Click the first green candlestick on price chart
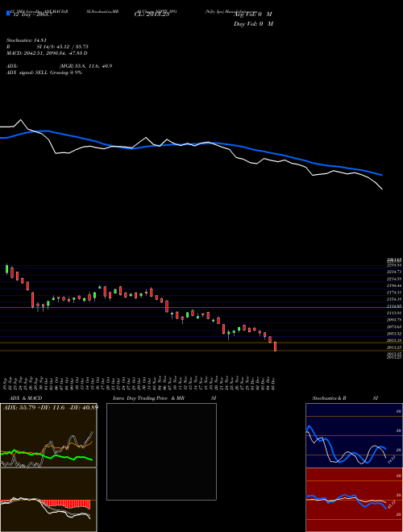403x532 pixels. point(6,269)
